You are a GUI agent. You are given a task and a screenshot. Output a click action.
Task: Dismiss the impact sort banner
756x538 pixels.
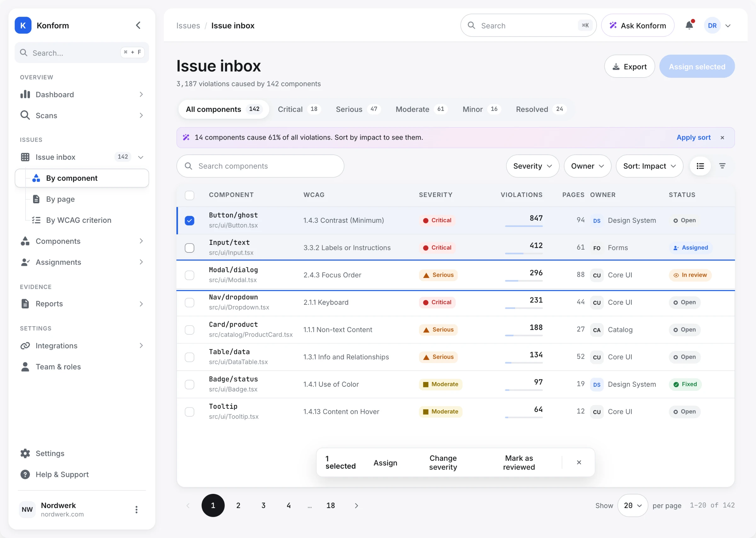pos(722,137)
